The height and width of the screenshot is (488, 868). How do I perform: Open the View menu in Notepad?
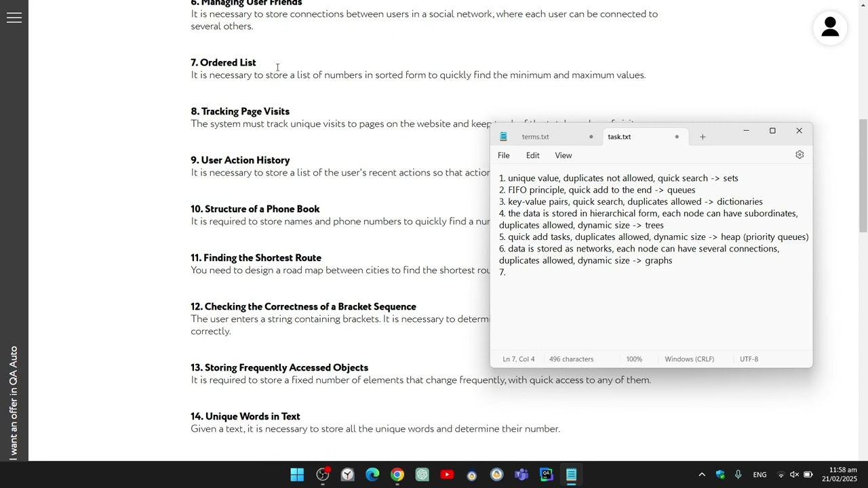coord(564,155)
